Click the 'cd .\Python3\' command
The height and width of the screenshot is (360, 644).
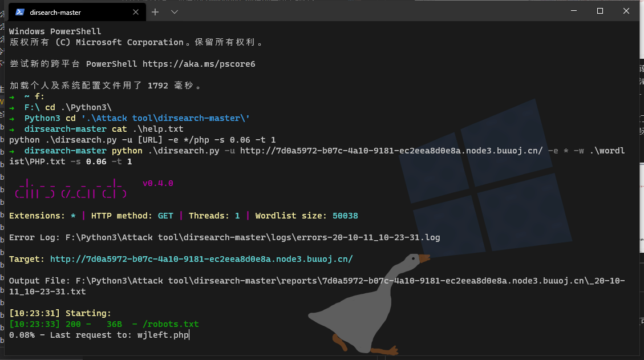[79, 107]
